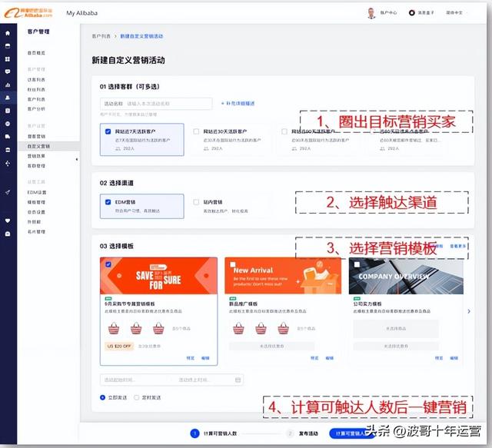Click first basket product in 新品推广模板 card

(x=238, y=328)
